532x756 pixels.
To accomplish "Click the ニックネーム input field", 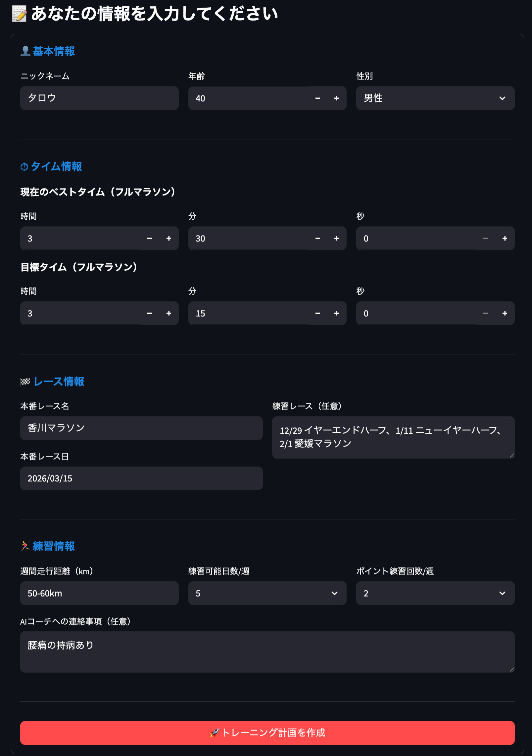I will coord(99,98).
